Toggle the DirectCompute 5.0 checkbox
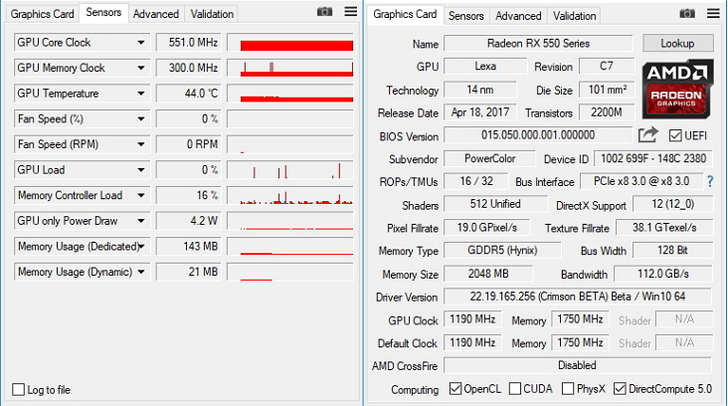The width and height of the screenshot is (728, 406). pos(620,388)
